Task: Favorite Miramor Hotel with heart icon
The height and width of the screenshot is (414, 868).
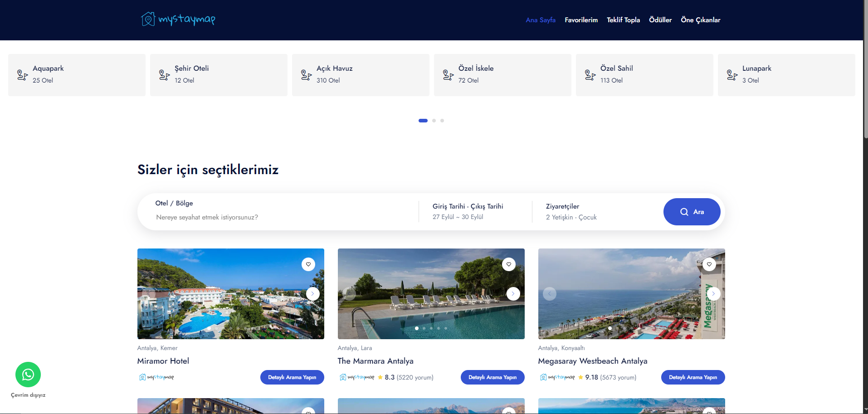Action: [x=308, y=264]
